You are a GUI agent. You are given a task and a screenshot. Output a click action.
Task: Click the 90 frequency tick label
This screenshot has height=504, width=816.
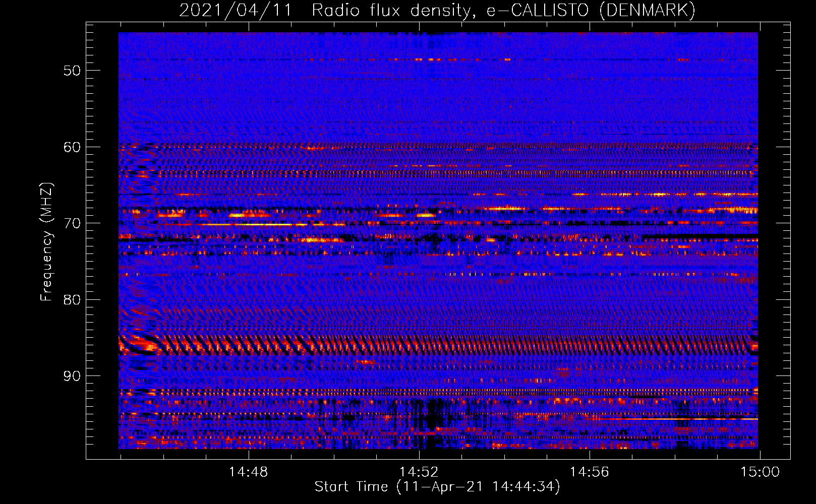[72, 376]
